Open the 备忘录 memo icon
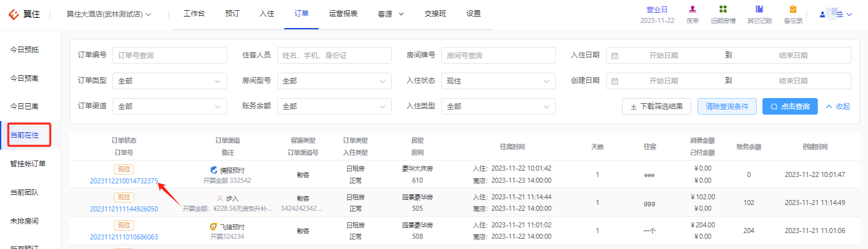Screen dimensions: 868x249 point(793,9)
